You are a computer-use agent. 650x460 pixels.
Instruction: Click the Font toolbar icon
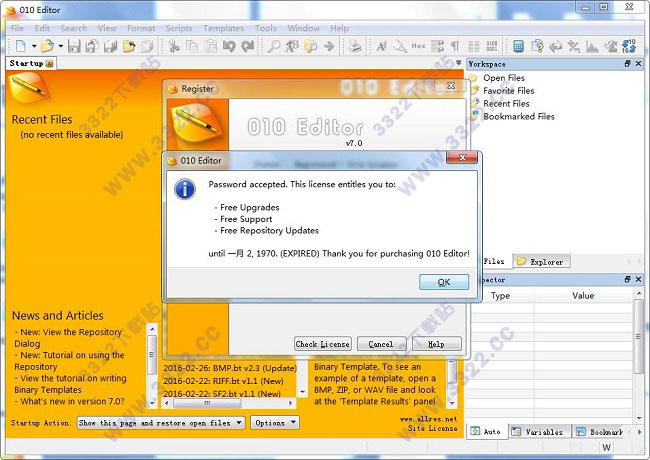tap(381, 46)
